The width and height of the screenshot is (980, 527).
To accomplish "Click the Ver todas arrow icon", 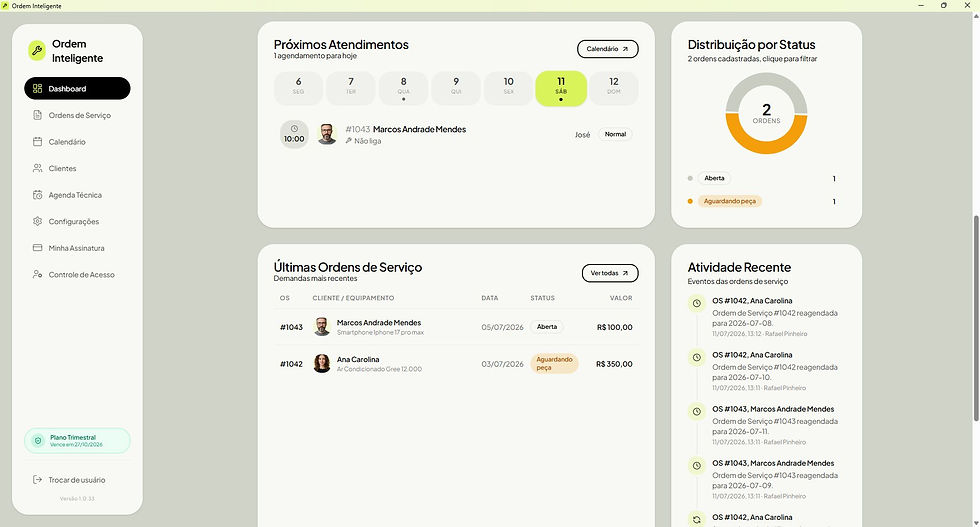I will coord(626,273).
